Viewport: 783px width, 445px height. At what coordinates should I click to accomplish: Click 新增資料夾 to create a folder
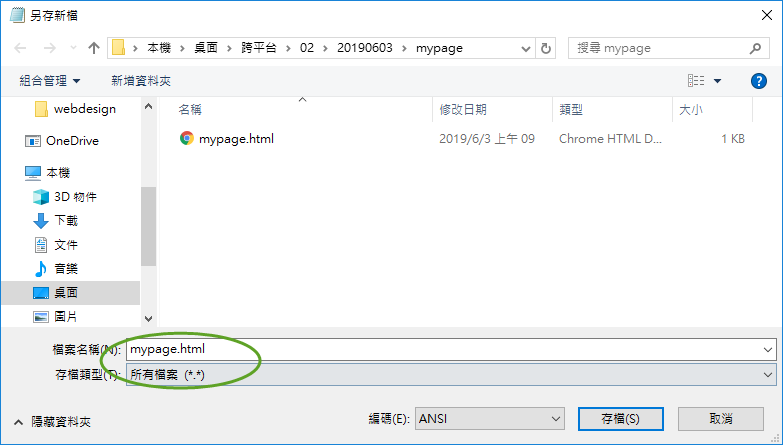(x=141, y=81)
